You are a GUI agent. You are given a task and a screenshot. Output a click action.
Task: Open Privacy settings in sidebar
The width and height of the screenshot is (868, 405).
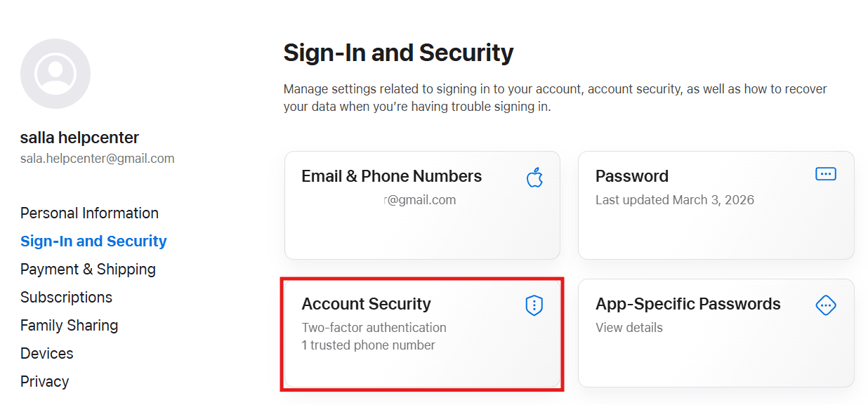tap(44, 382)
